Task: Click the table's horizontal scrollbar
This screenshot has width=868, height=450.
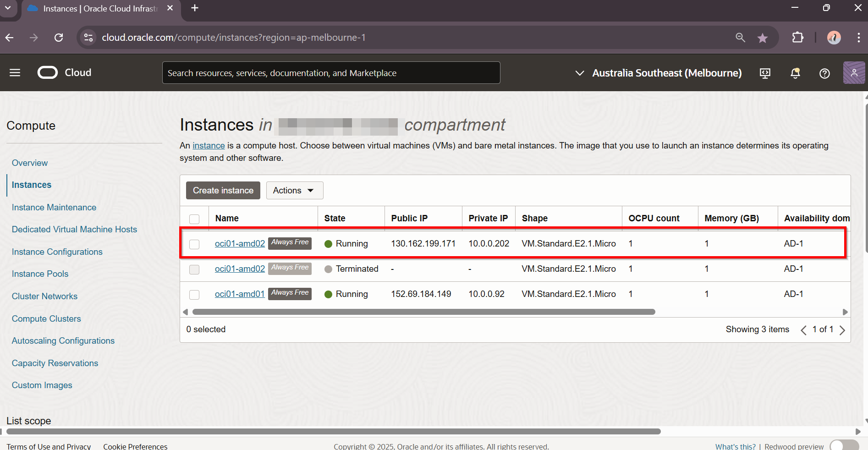Action: [x=423, y=312]
